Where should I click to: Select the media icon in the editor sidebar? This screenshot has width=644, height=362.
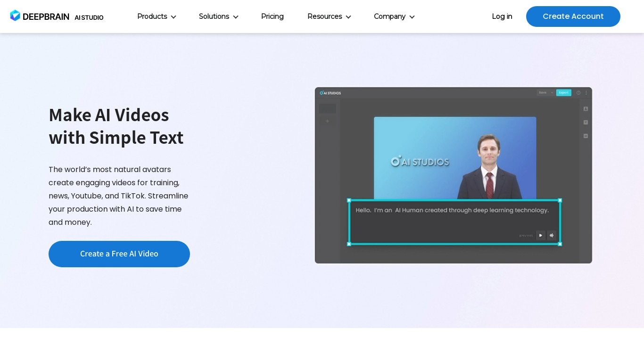(x=586, y=136)
